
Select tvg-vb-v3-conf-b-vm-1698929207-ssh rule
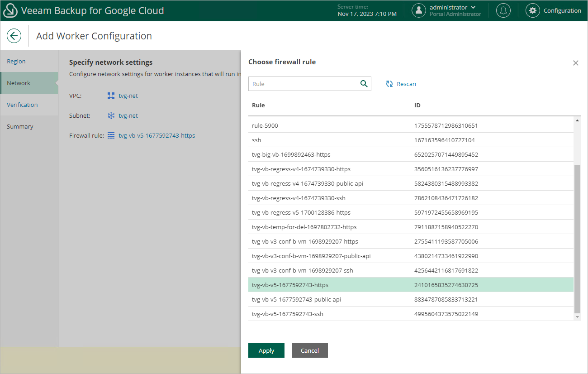[x=411, y=270]
